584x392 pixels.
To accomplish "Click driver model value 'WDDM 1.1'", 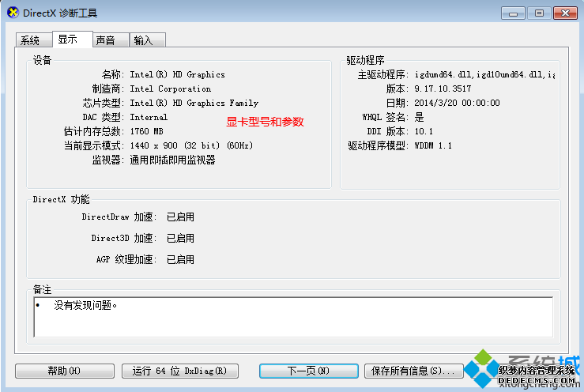I will [x=433, y=145].
